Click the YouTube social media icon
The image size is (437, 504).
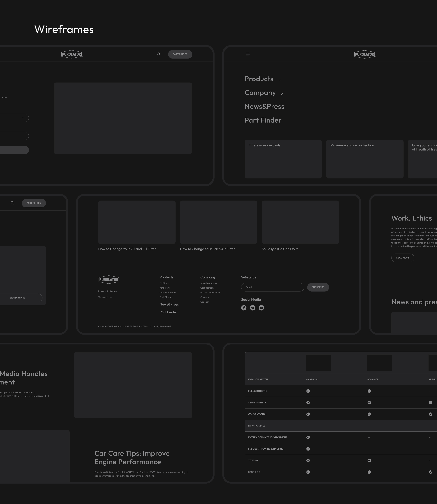261,308
